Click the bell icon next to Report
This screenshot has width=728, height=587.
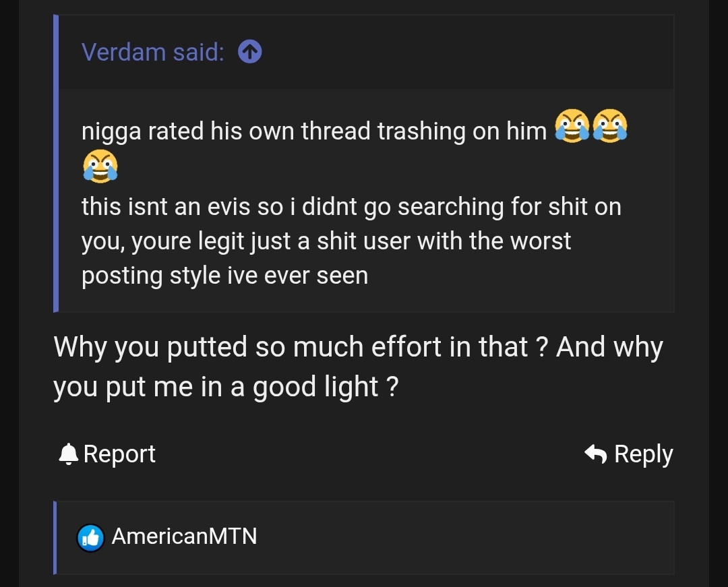69,454
